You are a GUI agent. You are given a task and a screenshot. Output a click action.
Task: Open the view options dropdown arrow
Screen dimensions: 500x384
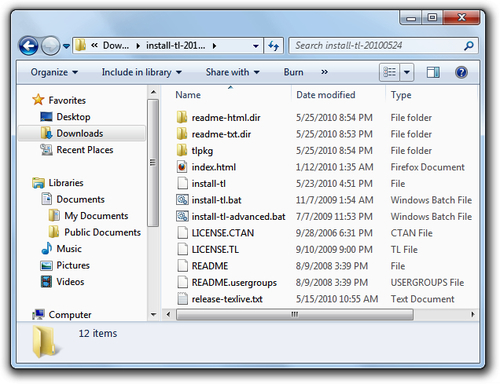[407, 72]
